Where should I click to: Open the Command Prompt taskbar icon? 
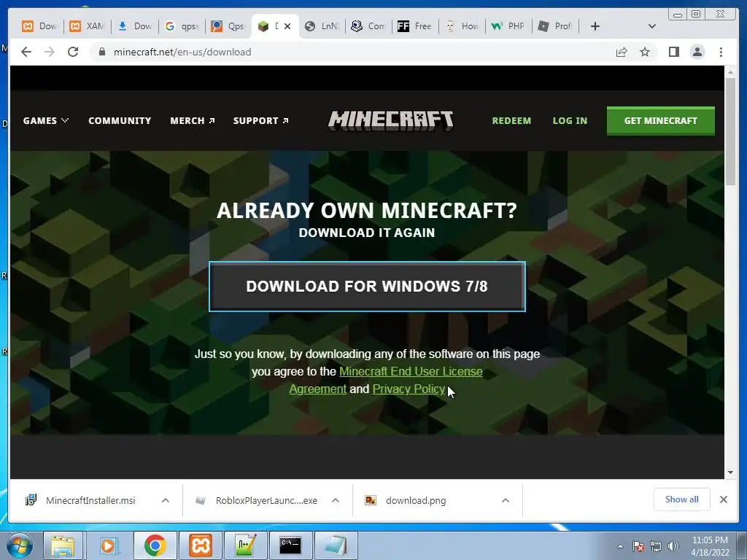290,545
